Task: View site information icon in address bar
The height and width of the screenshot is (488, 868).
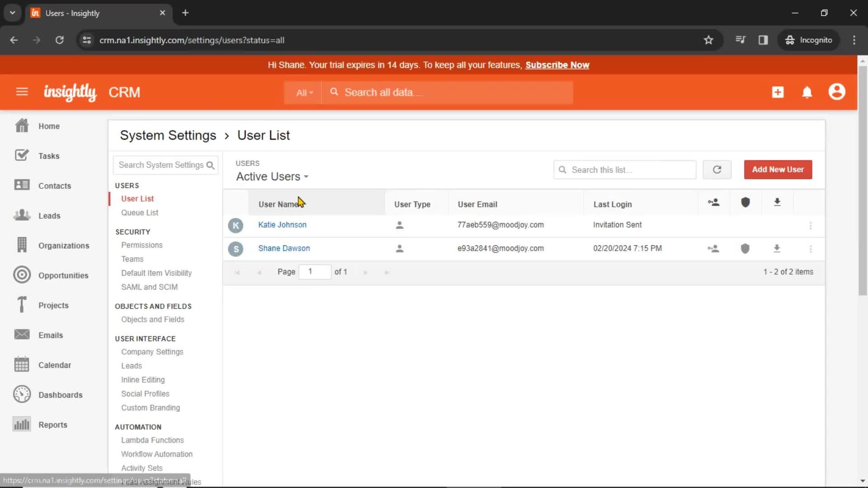Action: (x=87, y=40)
